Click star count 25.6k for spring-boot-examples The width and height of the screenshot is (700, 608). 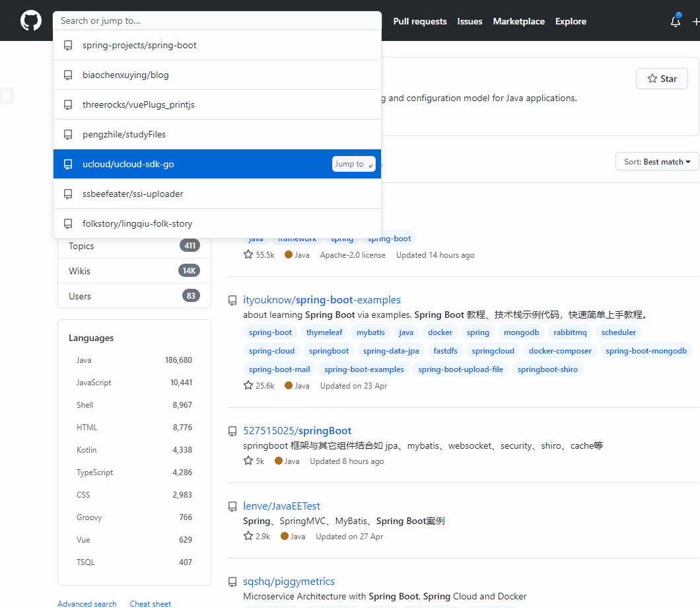(x=259, y=385)
